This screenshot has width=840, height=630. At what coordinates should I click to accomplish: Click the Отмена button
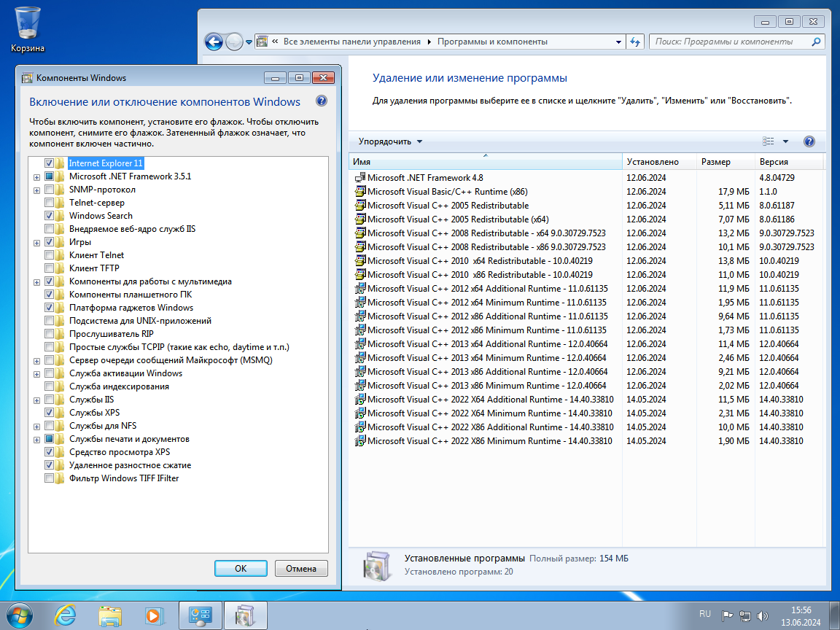tap(301, 569)
